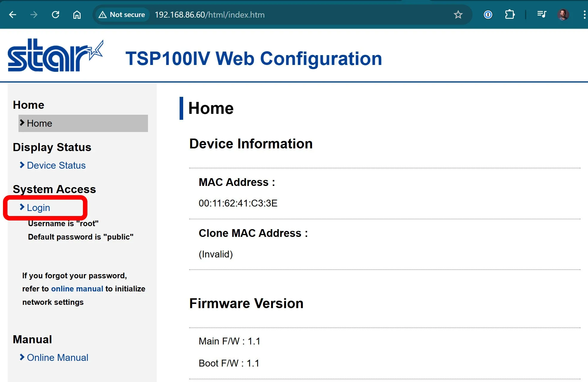Screen dimensions: 588x382
Task: Click the Display Status sidebar heading
Action: (x=52, y=147)
